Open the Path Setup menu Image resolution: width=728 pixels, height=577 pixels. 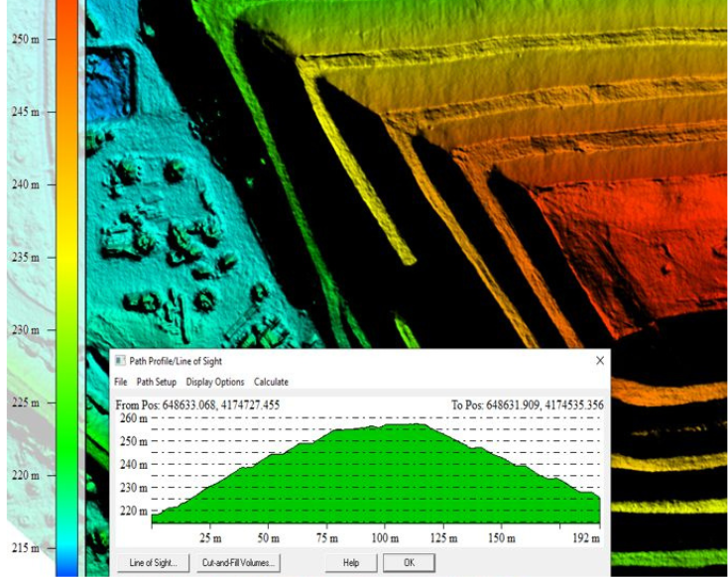point(157,382)
